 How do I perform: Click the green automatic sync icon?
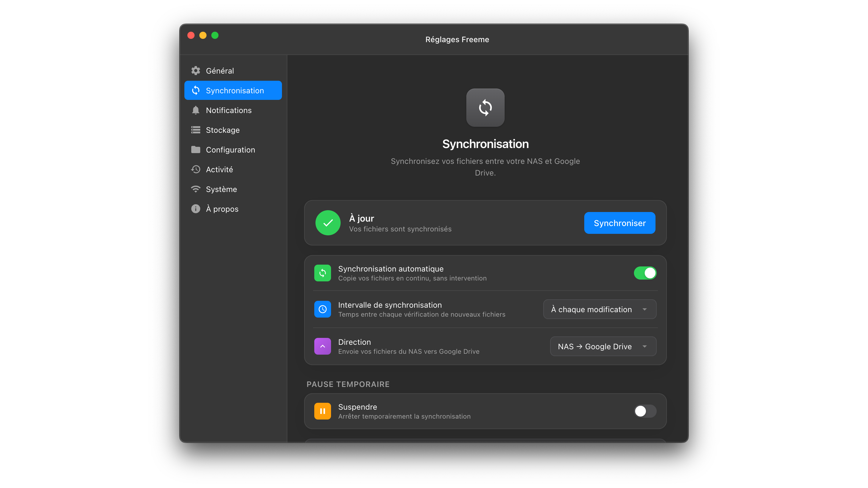pyautogui.click(x=322, y=273)
